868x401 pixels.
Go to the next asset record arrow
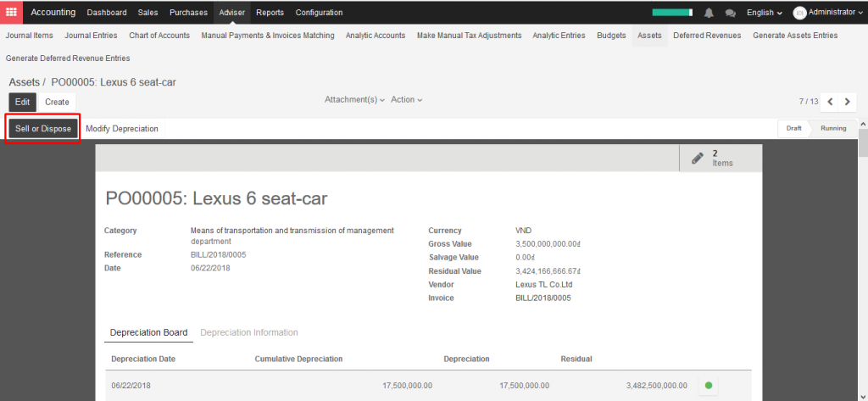(x=847, y=102)
